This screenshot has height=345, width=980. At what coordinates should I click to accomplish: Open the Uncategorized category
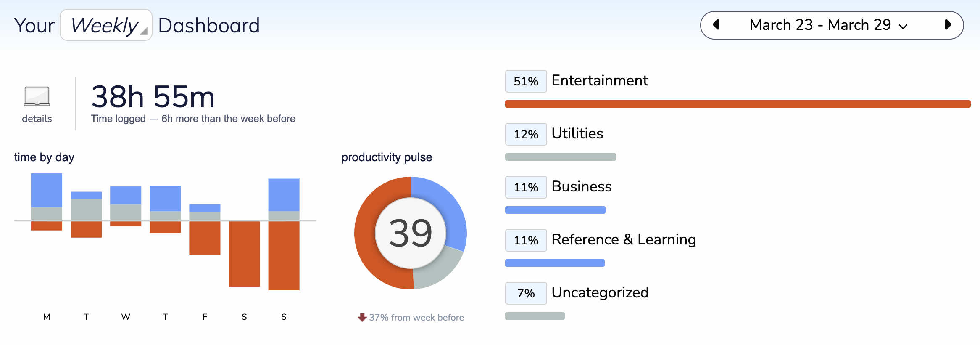coord(600,292)
